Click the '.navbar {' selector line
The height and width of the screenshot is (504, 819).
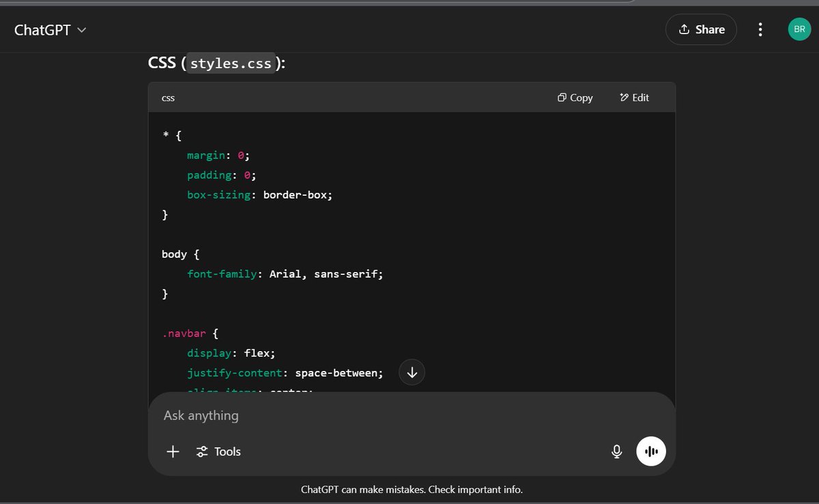tap(190, 333)
